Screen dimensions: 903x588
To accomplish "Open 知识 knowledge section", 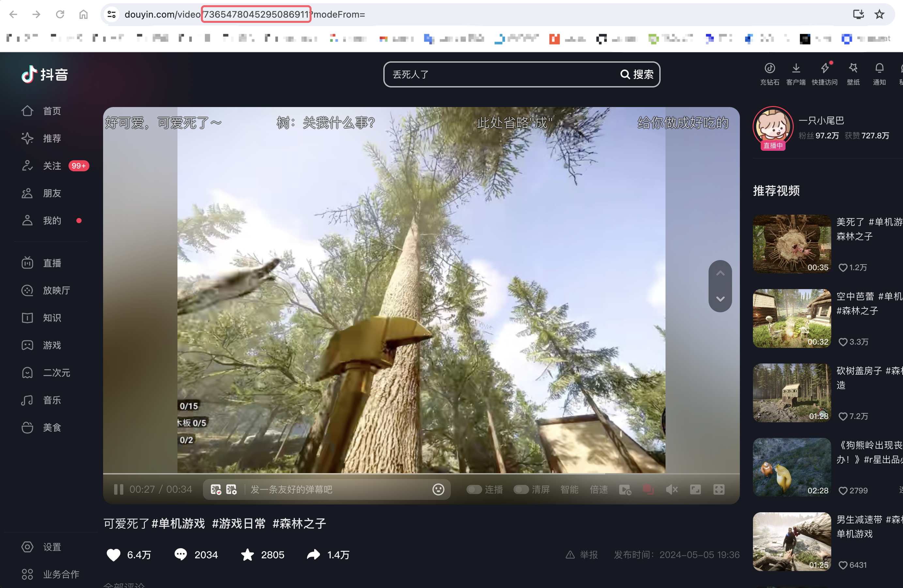I will point(42,318).
